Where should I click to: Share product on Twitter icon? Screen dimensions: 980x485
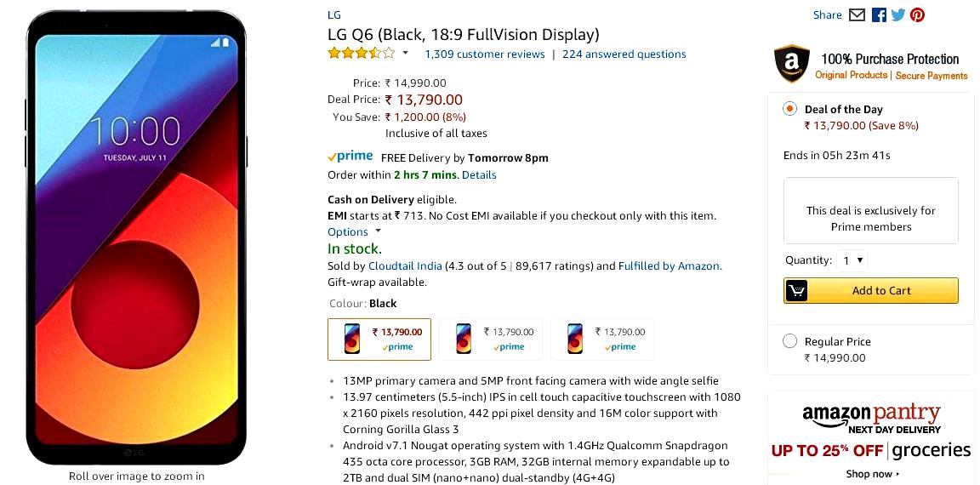[x=898, y=15]
